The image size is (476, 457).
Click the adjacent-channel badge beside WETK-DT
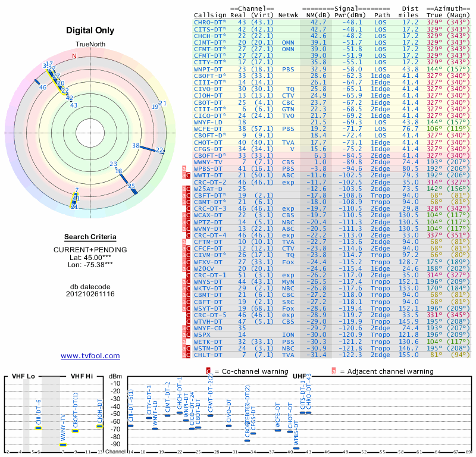[184, 342]
